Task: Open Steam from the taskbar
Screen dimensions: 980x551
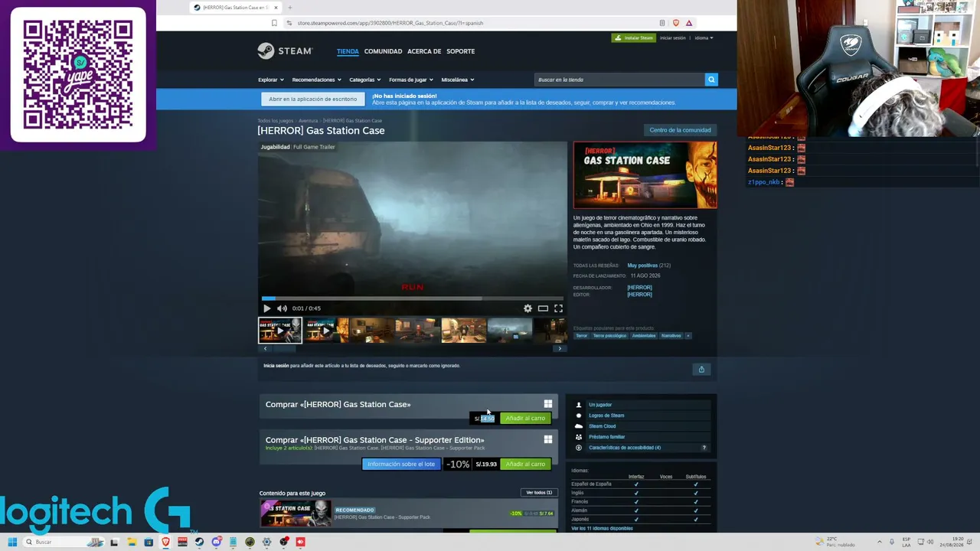Action: [199, 542]
